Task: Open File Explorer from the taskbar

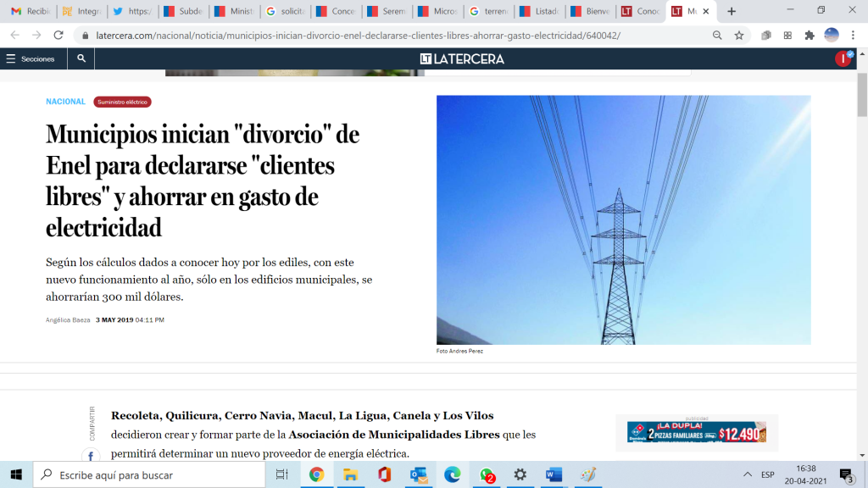Action: pos(350,474)
